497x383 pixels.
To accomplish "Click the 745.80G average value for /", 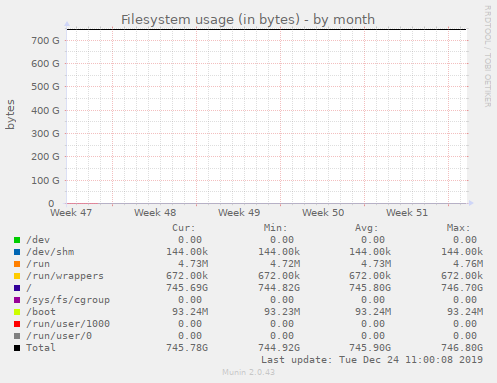I will click(x=370, y=288).
